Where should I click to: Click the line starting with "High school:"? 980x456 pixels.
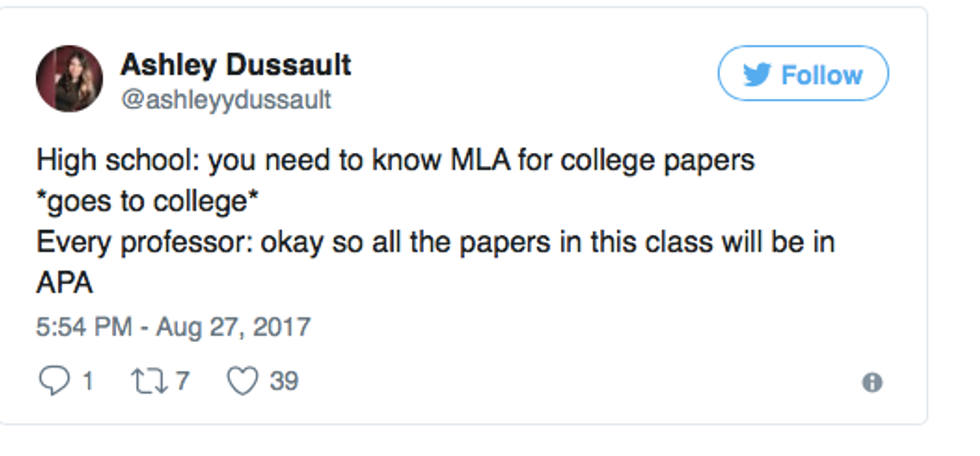[395, 160]
